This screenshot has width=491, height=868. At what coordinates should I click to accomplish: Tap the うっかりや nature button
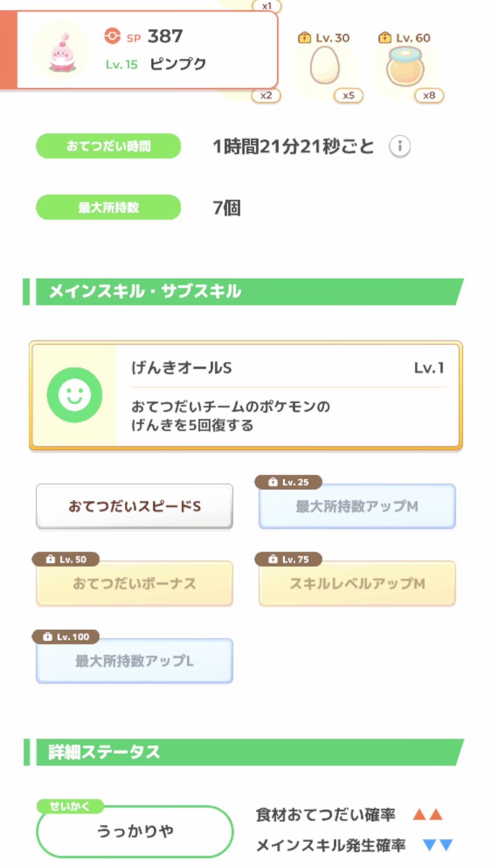pos(135,831)
